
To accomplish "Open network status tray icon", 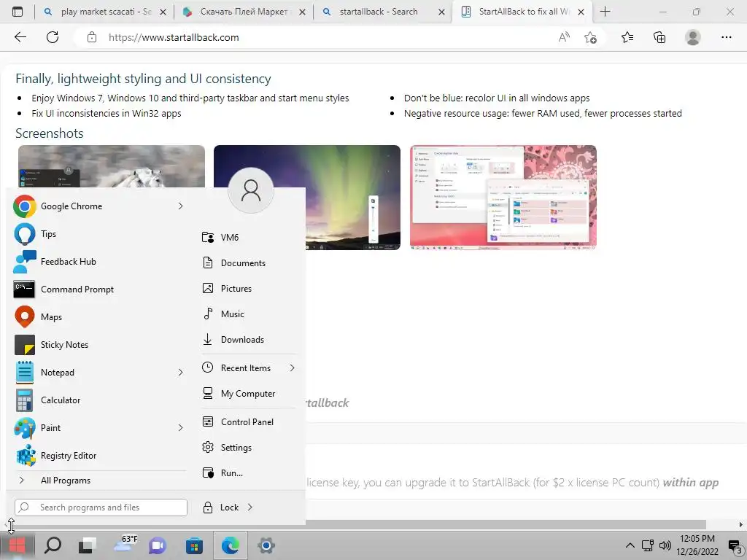I will pos(648,545).
